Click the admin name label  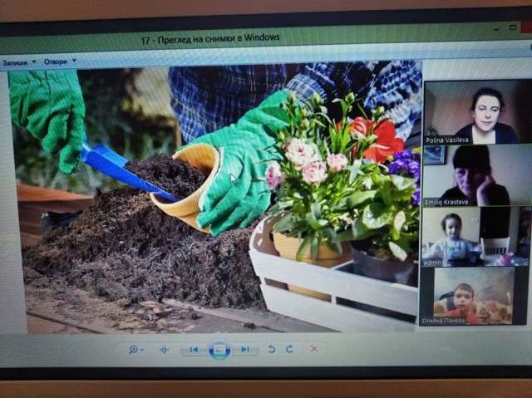[435, 261]
